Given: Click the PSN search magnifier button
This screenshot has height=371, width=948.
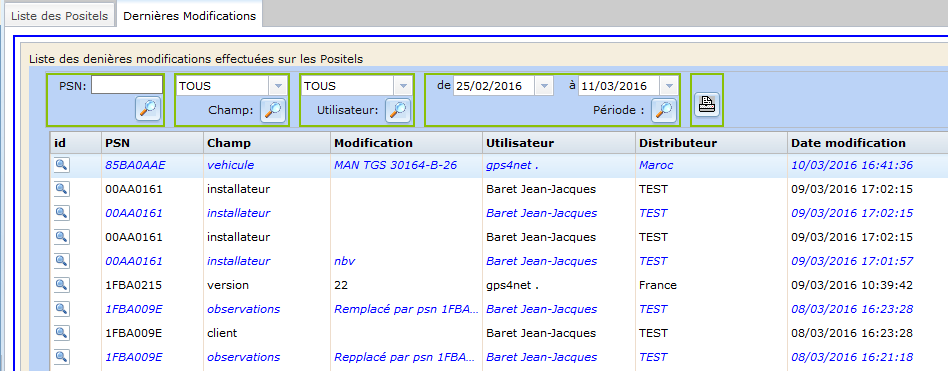Looking at the screenshot, I should point(148,109).
